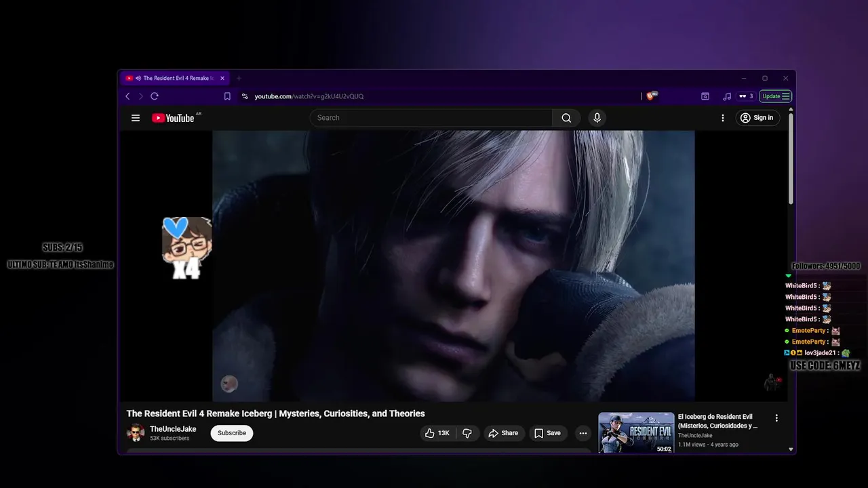Click the page vertical scrollbar
Viewport: 868px width, 488px height.
(791, 159)
